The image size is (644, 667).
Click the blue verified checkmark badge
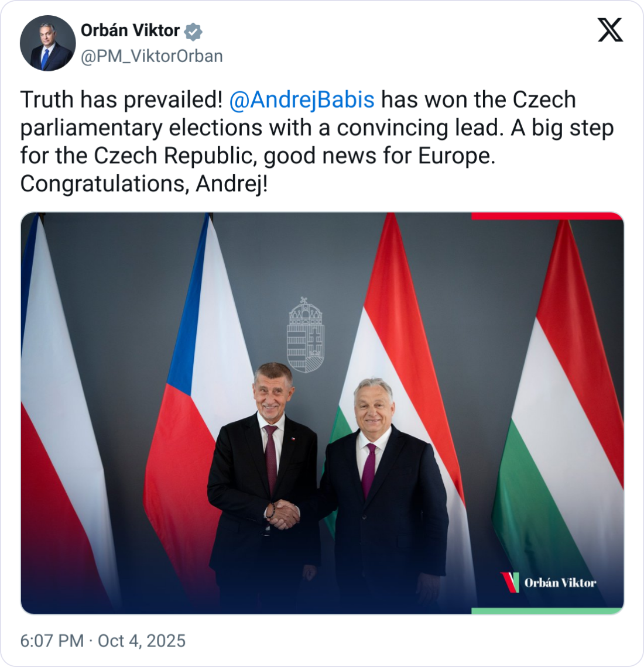(194, 30)
